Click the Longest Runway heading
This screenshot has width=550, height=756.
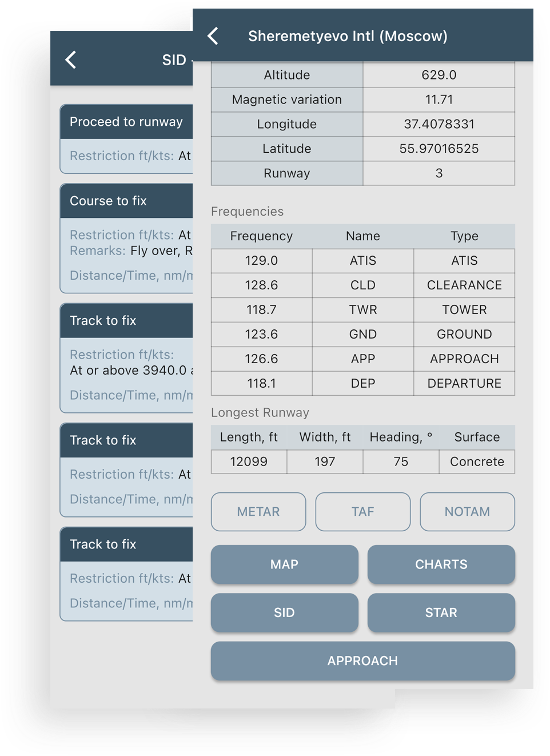tap(260, 413)
